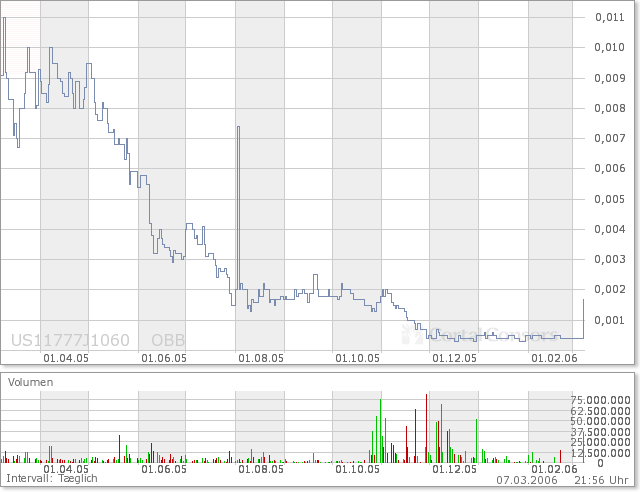Select 01.04.05 on the price chart axis
The image size is (640, 492).
click(x=66, y=356)
